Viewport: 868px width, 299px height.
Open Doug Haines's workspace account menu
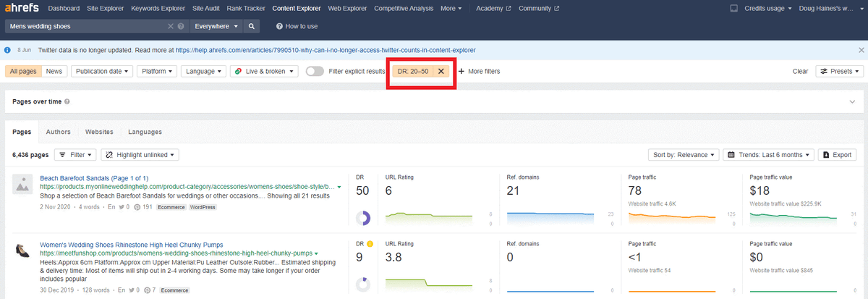[x=830, y=9]
